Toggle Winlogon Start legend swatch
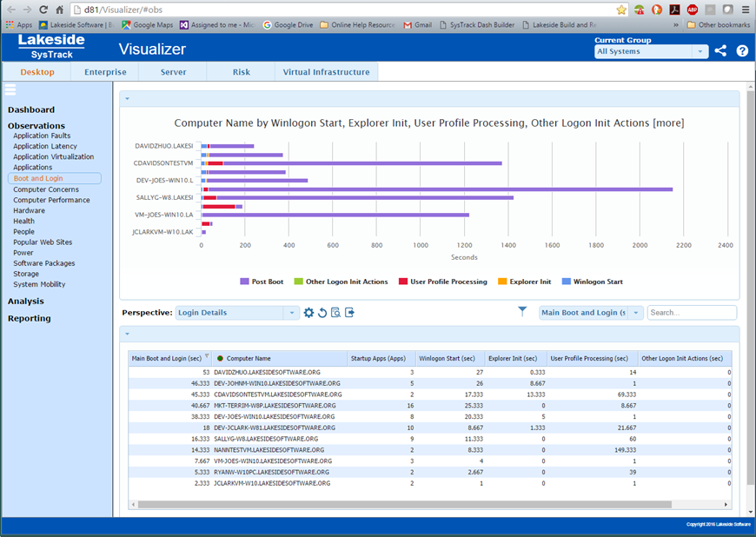The height and width of the screenshot is (537, 756). click(x=567, y=282)
